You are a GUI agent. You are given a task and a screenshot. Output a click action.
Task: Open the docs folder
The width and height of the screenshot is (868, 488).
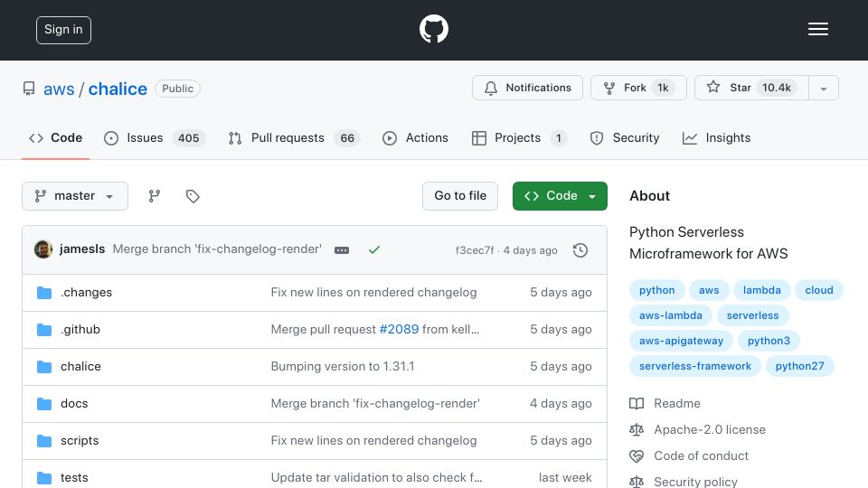coord(74,403)
